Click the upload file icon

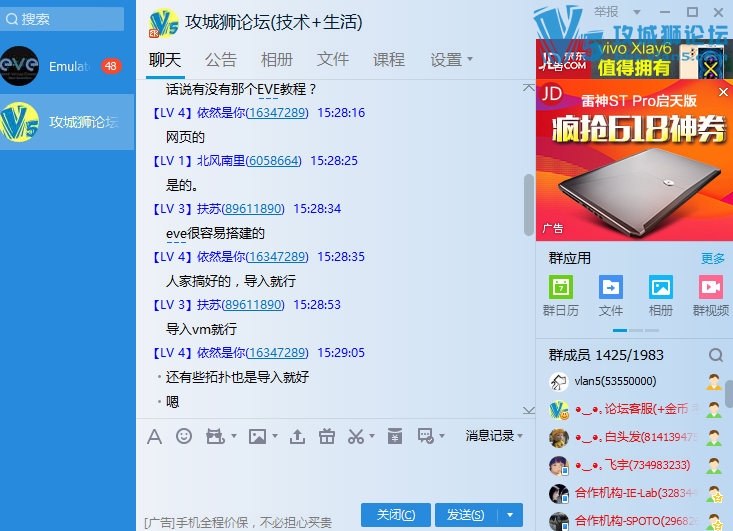(x=297, y=436)
